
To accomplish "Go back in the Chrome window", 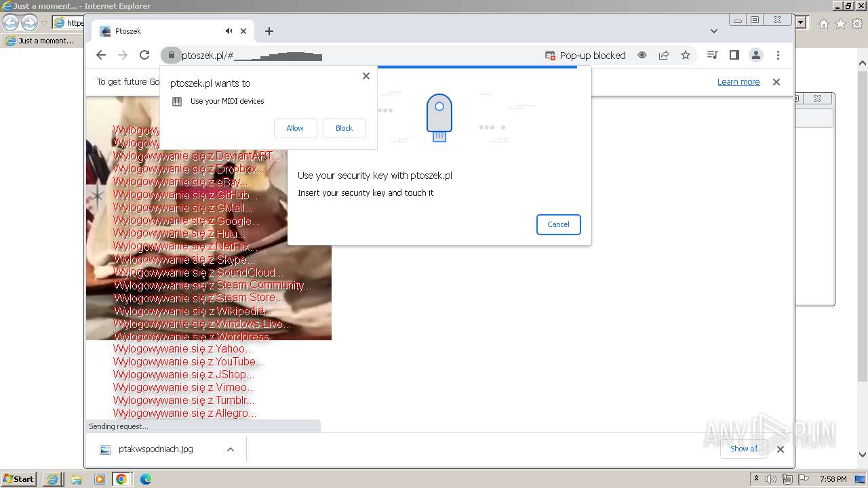I will [101, 55].
